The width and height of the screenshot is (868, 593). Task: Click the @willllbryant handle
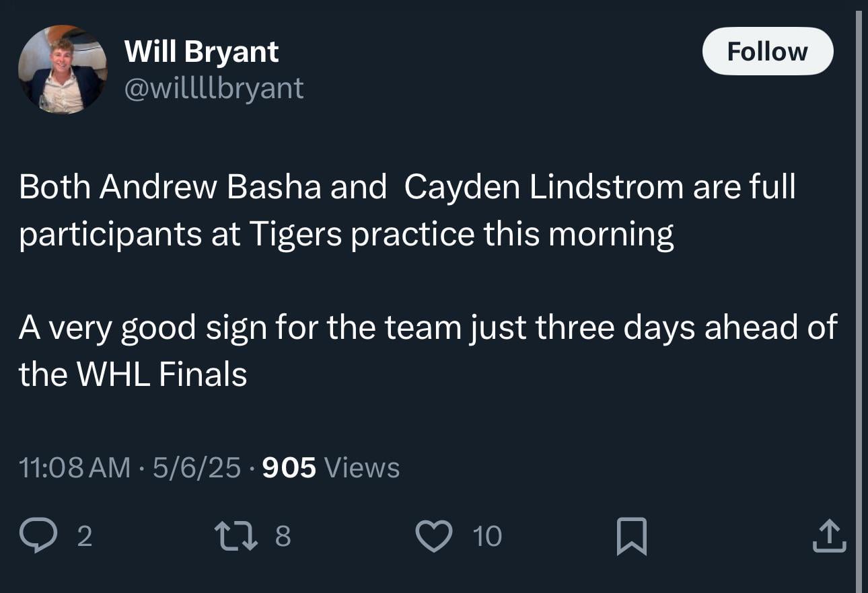tap(214, 87)
